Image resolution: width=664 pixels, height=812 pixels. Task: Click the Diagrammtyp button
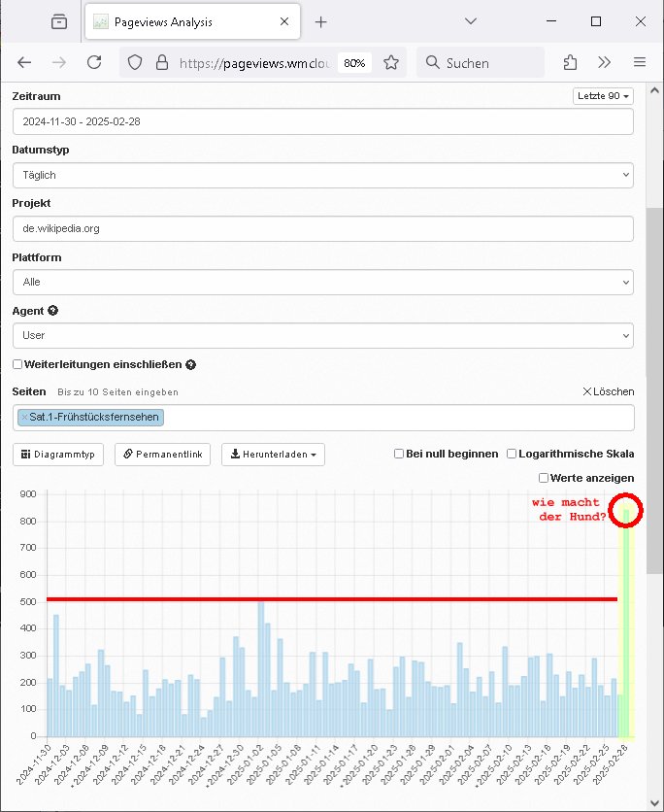(x=58, y=455)
